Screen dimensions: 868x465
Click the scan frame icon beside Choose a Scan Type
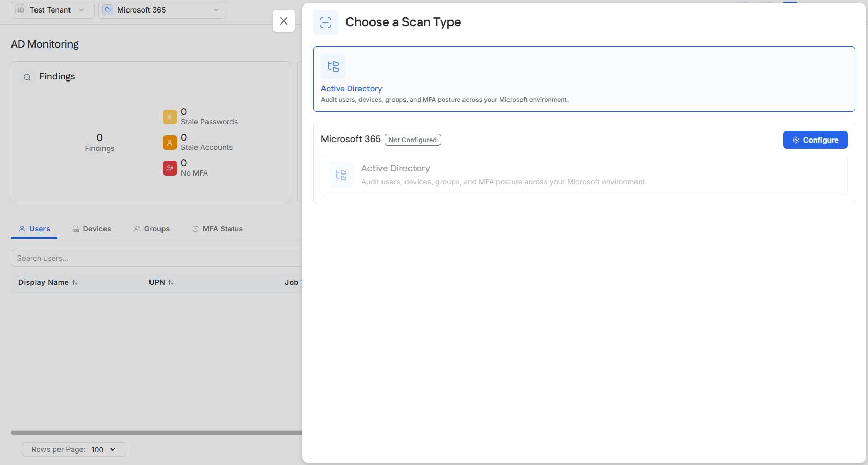click(326, 22)
